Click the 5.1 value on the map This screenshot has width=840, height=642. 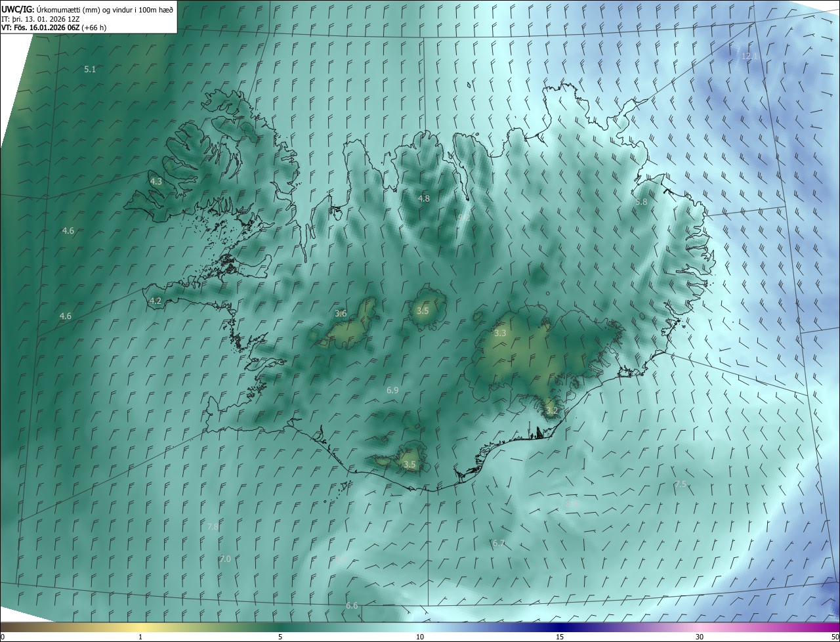[90, 69]
